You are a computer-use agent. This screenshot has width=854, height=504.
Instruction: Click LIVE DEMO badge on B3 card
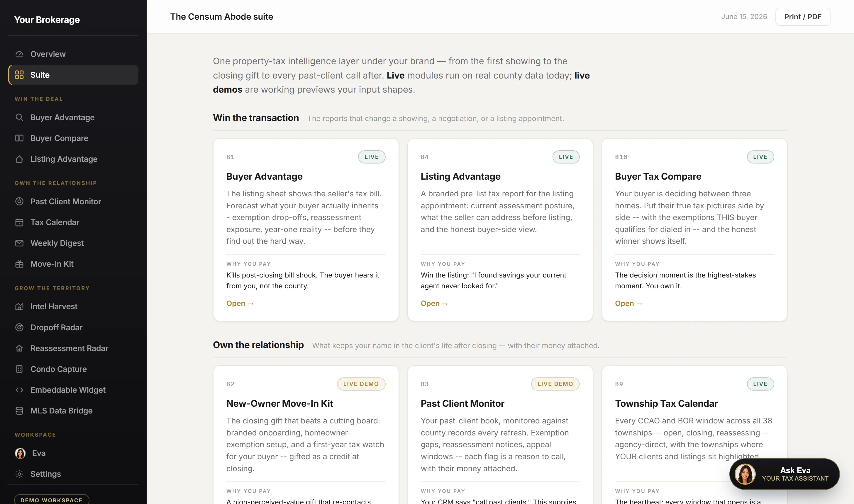555,384
